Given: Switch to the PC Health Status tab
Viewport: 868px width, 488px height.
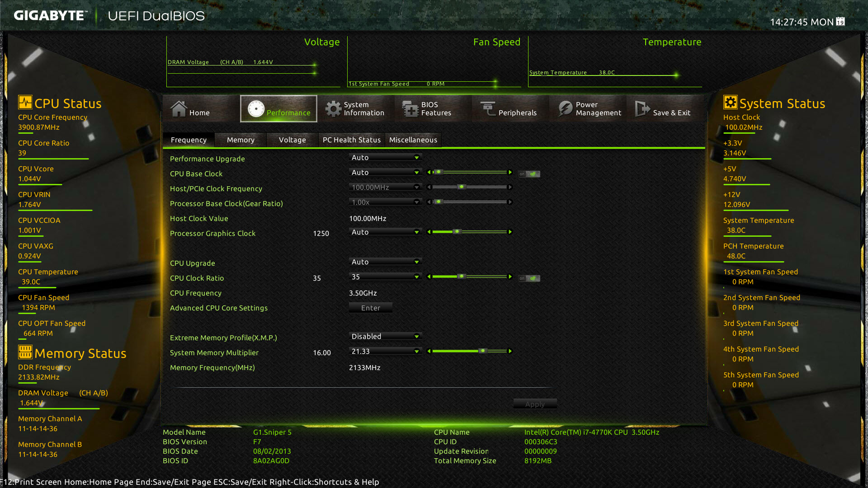Looking at the screenshot, I should click(352, 140).
